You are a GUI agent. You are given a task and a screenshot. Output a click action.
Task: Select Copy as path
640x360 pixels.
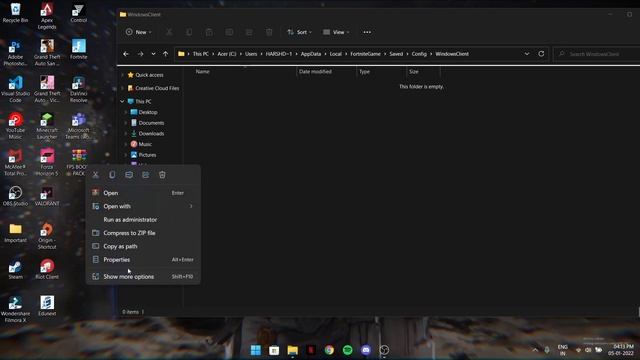pos(143,246)
